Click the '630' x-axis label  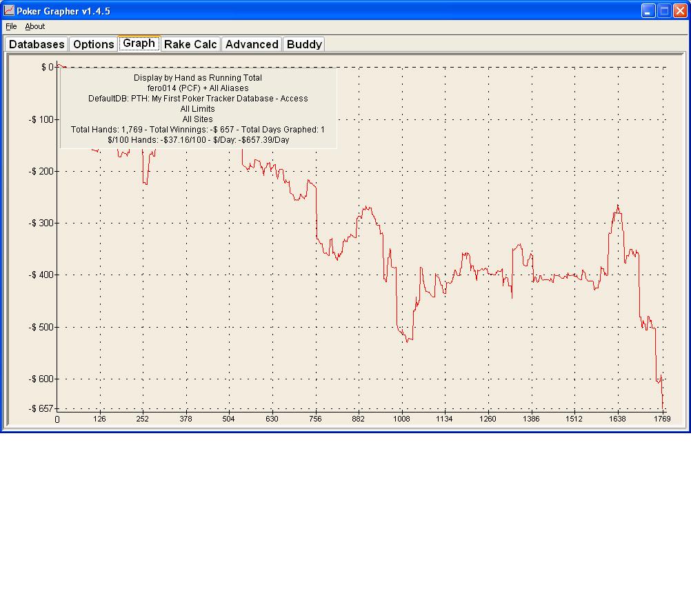(x=272, y=419)
